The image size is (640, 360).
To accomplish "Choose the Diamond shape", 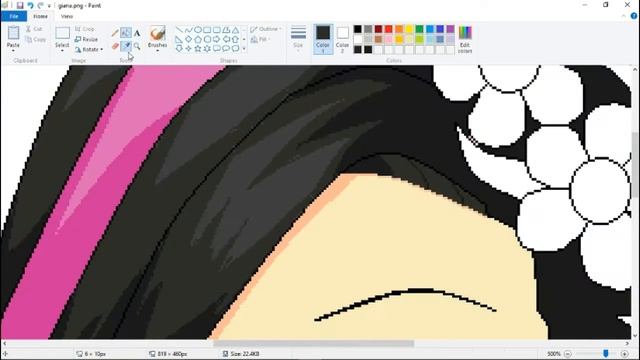I will [x=188, y=39].
